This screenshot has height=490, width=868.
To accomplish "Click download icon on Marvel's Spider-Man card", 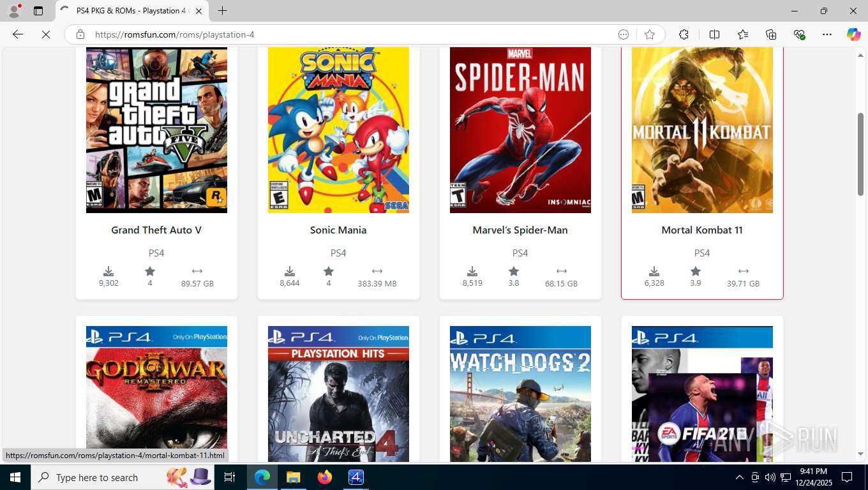I will pyautogui.click(x=472, y=271).
